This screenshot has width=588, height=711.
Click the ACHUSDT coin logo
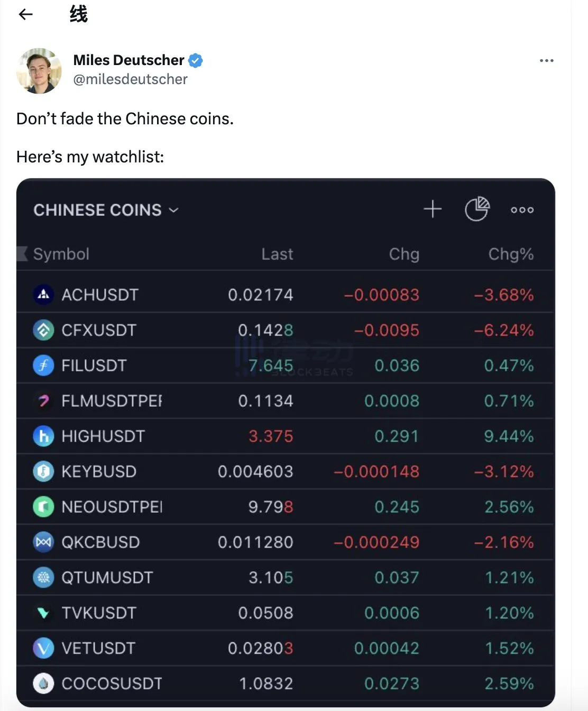tap(43, 295)
